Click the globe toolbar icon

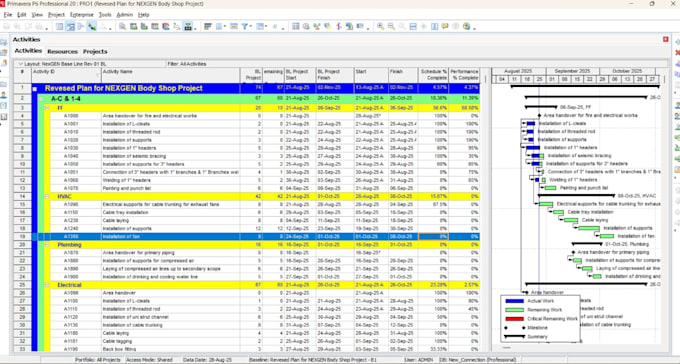click(467, 27)
